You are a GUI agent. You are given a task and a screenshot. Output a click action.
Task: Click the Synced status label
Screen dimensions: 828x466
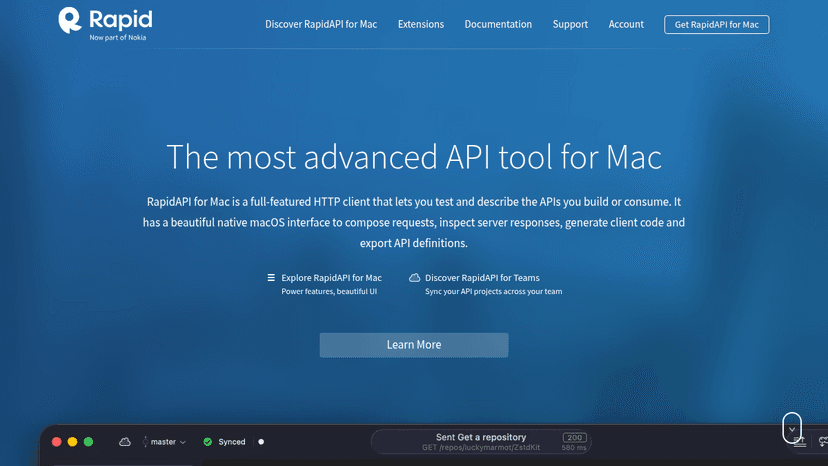coord(232,442)
